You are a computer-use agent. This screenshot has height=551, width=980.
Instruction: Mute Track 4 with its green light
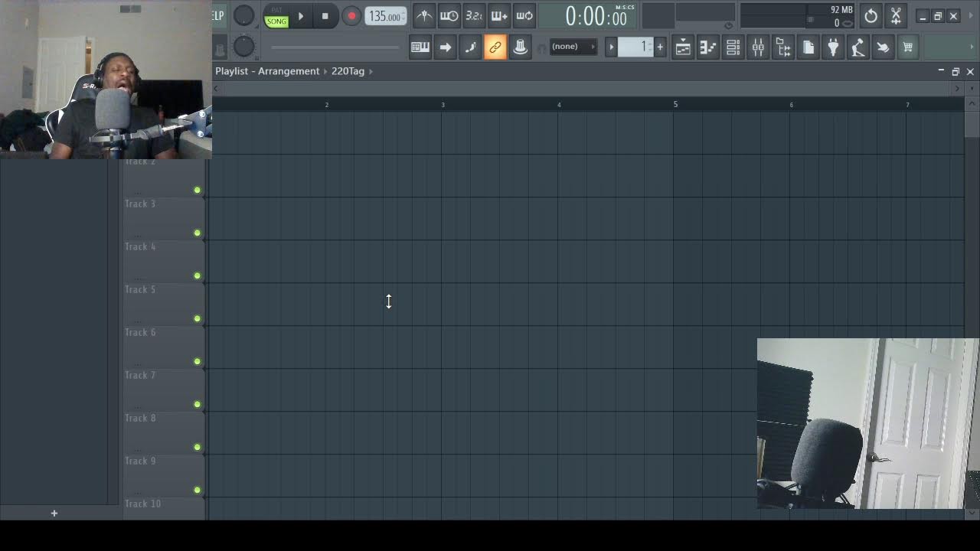coord(197,275)
